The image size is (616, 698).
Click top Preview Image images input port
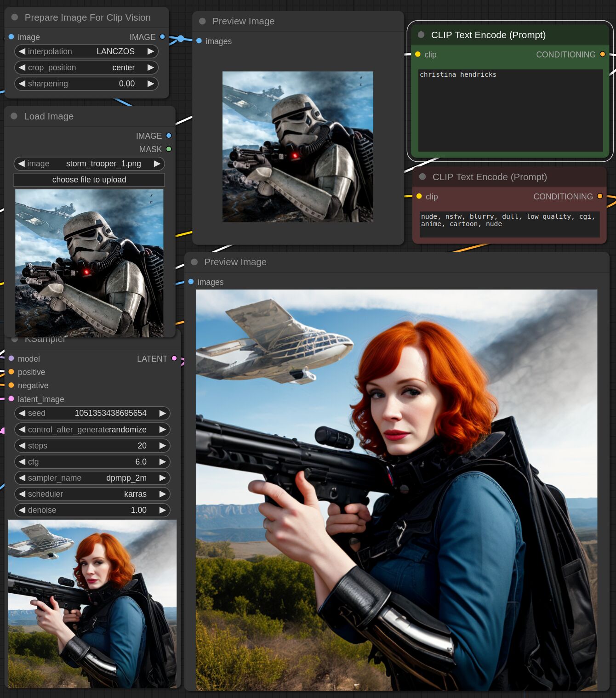[x=199, y=41]
